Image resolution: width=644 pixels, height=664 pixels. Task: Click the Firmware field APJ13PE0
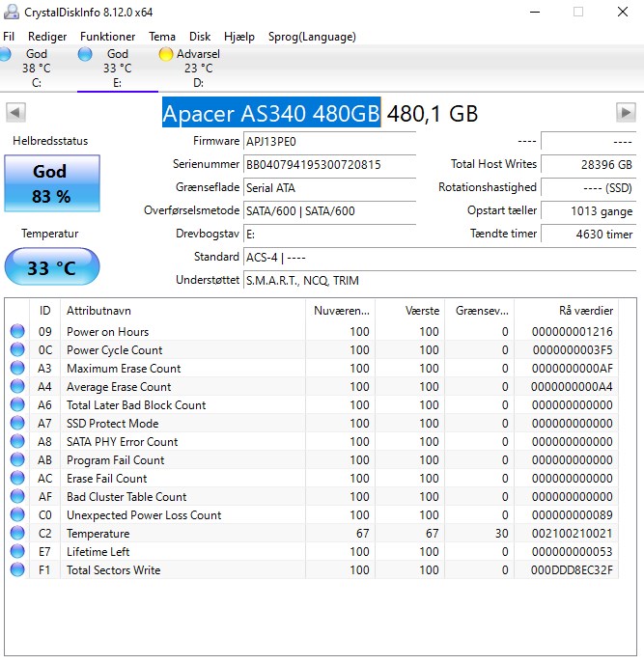[329, 142]
